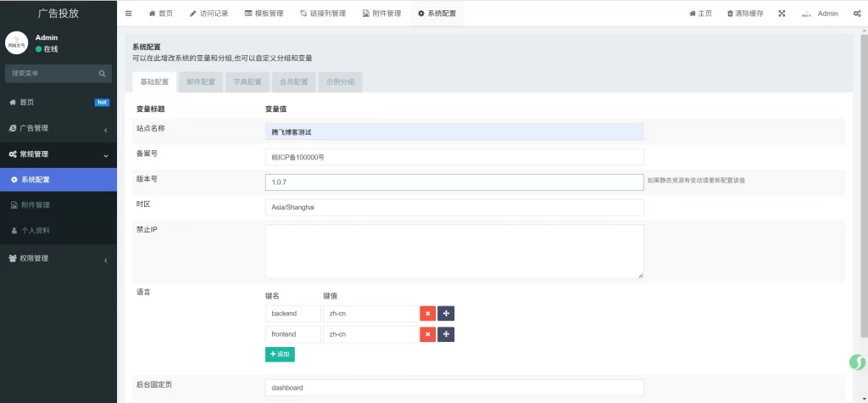The height and width of the screenshot is (403, 868).
Task: Open the 模板管理 tab
Action: click(264, 14)
